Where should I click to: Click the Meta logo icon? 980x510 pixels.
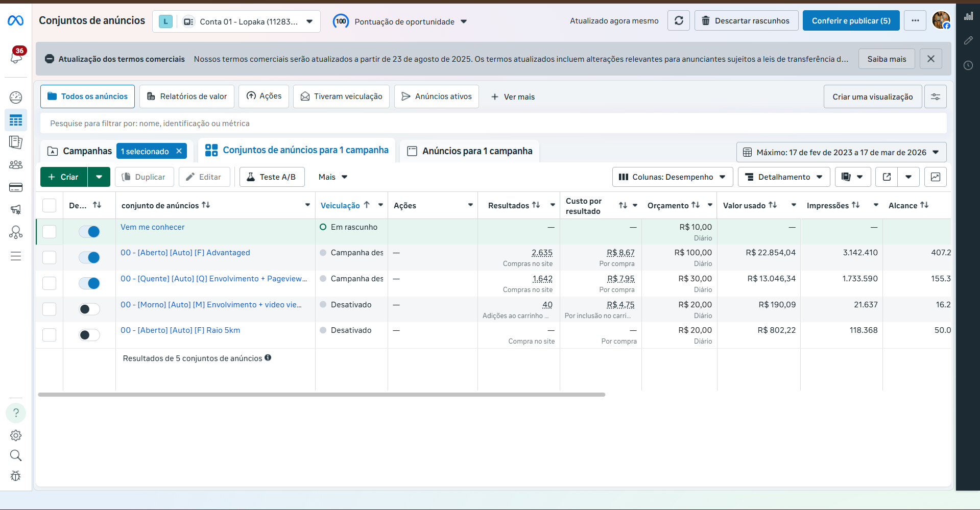[15, 20]
